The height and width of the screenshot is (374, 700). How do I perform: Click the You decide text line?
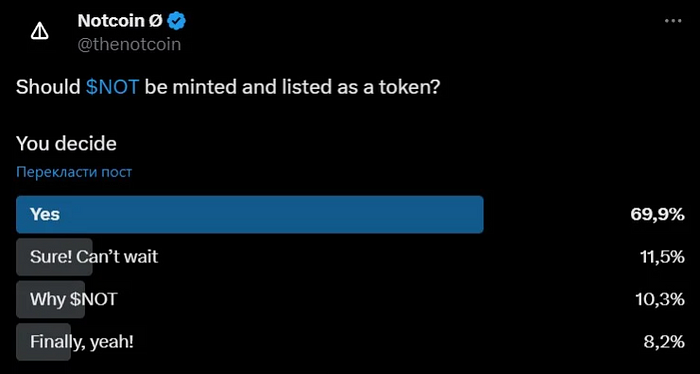(66, 144)
